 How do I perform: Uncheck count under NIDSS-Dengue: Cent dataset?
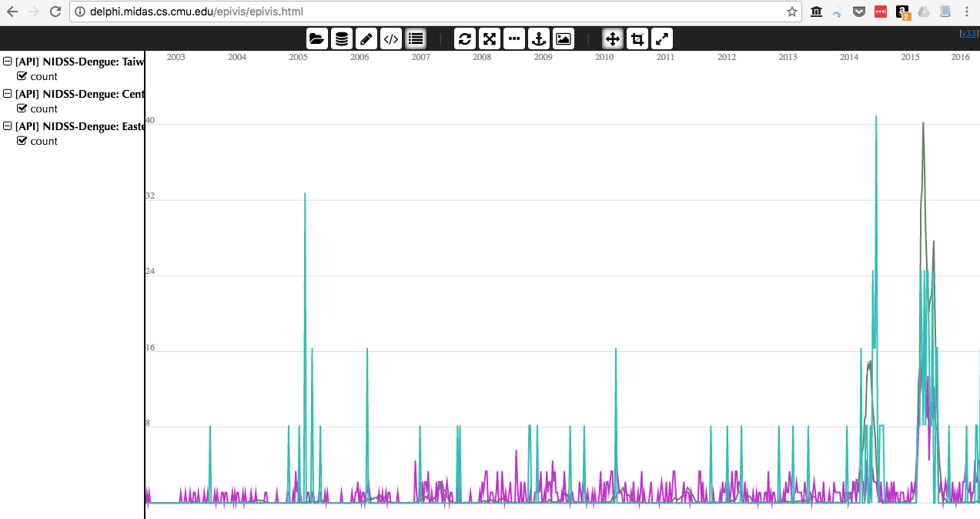(22, 109)
